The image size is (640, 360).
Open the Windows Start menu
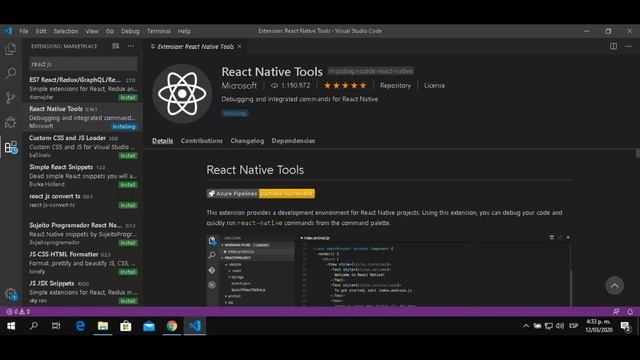11,326
